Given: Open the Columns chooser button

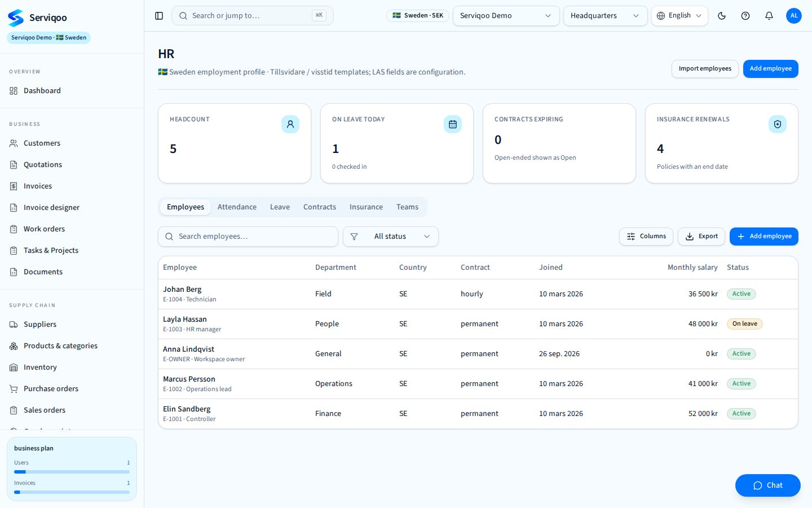Looking at the screenshot, I should point(646,237).
